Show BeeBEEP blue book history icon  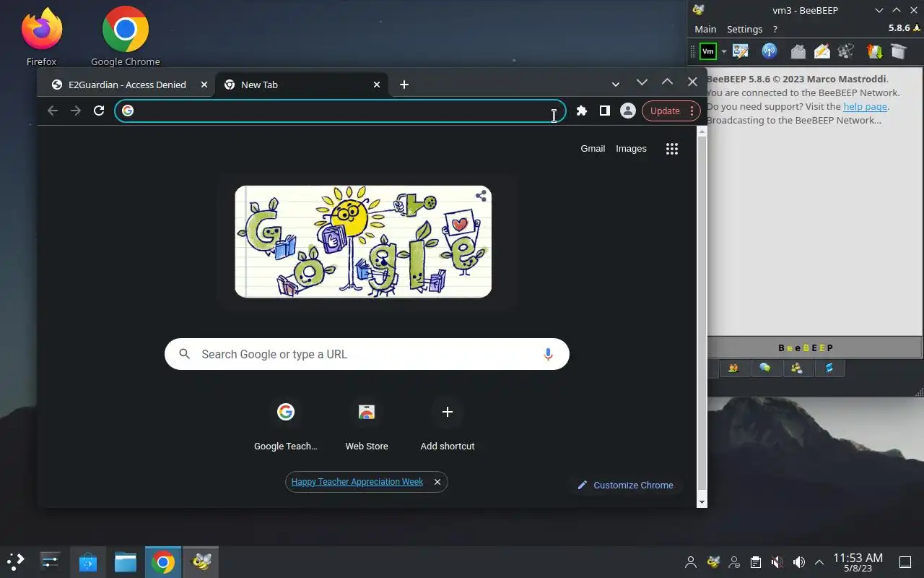pyautogui.click(x=829, y=368)
